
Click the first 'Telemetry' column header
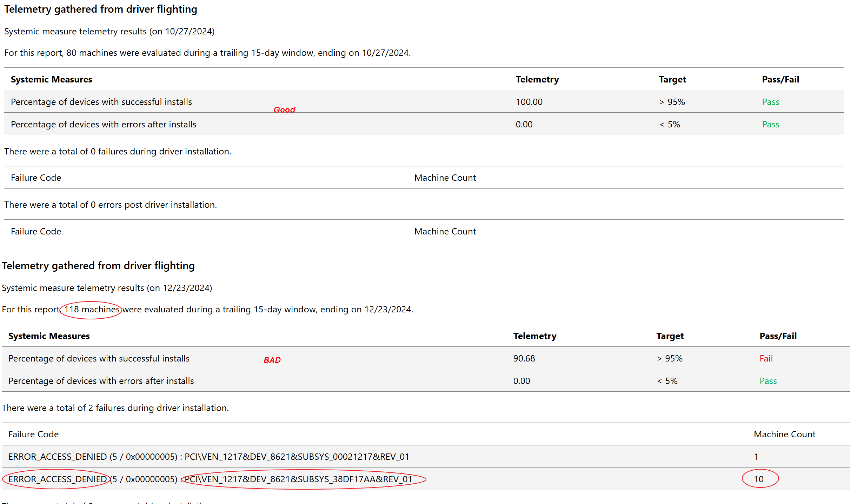[x=537, y=79]
